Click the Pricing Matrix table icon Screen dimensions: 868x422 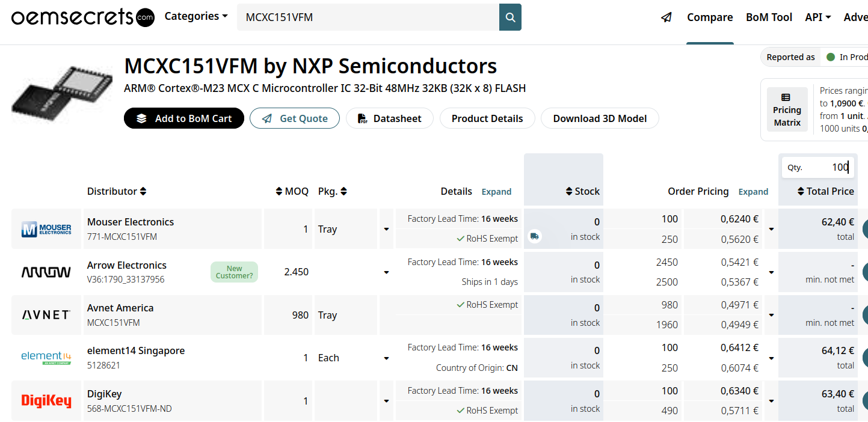(x=786, y=97)
